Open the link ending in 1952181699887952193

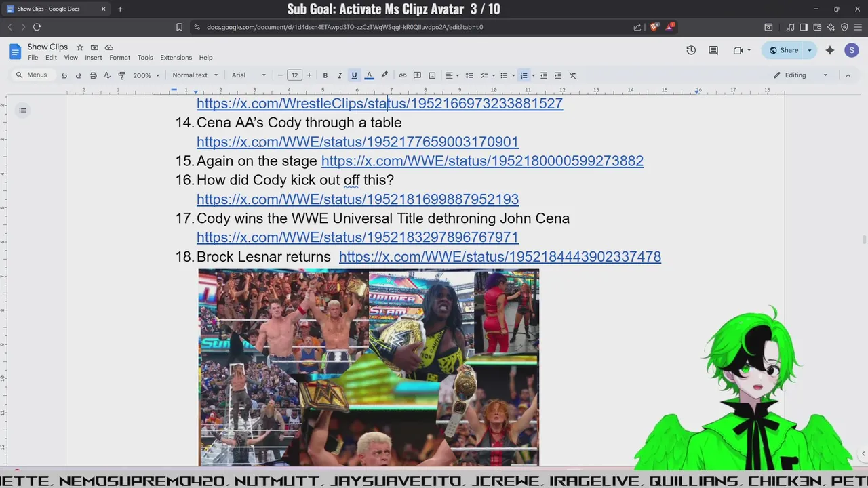[357, 199]
